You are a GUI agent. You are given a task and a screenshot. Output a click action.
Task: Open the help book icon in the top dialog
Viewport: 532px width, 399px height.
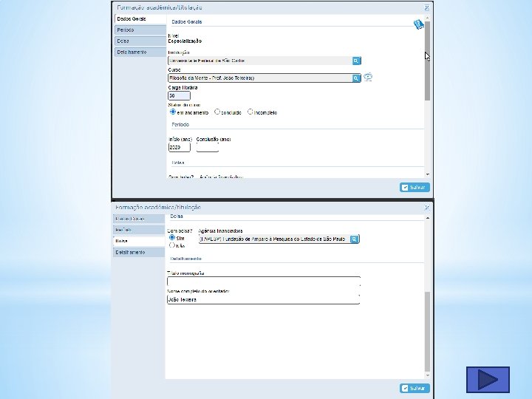coord(419,24)
